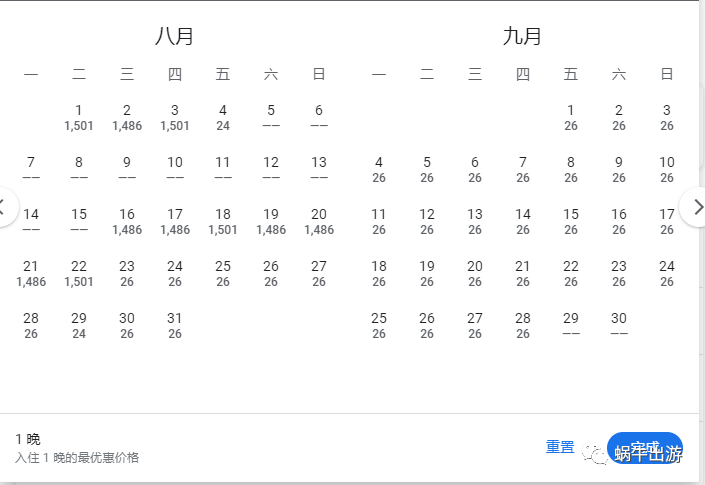Screen dimensions: 705x485
Task: Confirm dates with the blue 完成 button
Action: tap(645, 448)
